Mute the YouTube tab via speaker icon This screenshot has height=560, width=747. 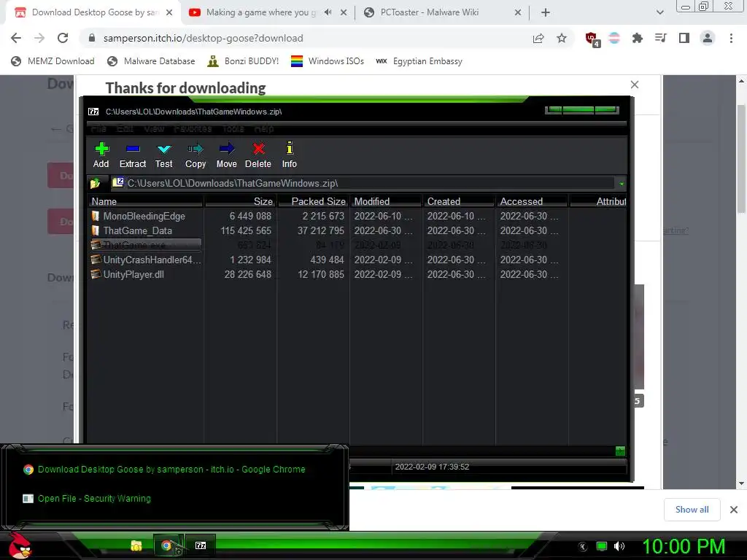328,12
